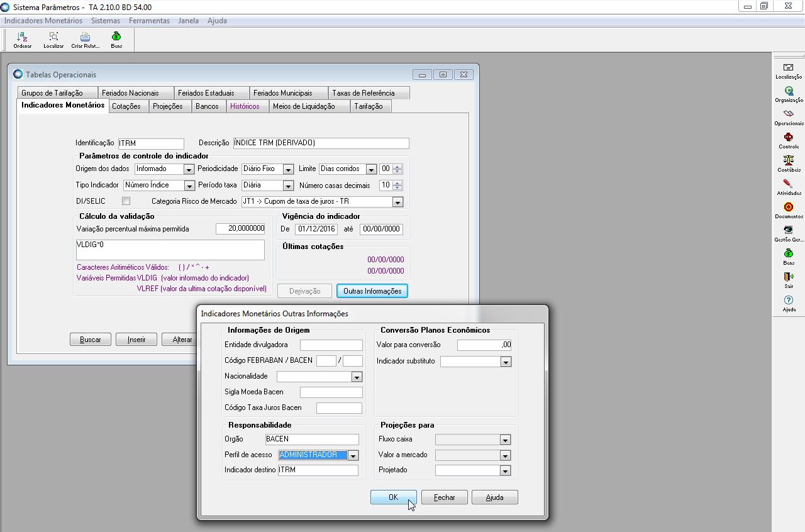Open Bens in the right sidebar
This screenshot has height=532, width=805.
click(789, 257)
